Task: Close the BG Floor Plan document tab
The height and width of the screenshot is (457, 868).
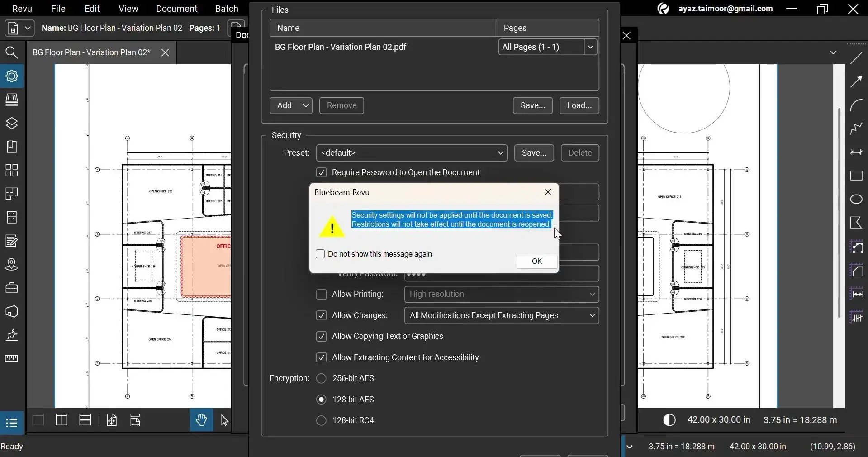Action: pyautogui.click(x=165, y=52)
